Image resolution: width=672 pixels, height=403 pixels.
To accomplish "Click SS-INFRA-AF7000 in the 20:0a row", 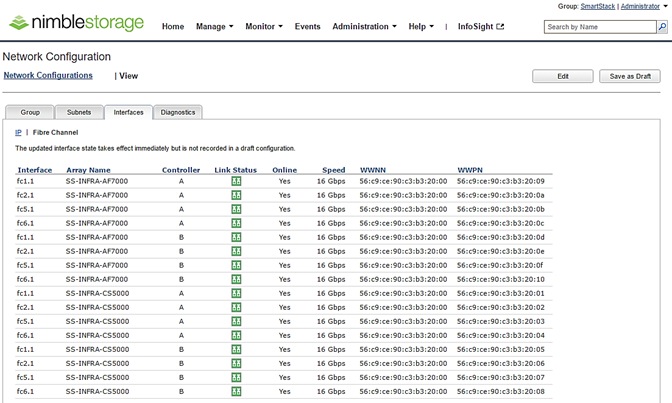I will [x=97, y=195].
